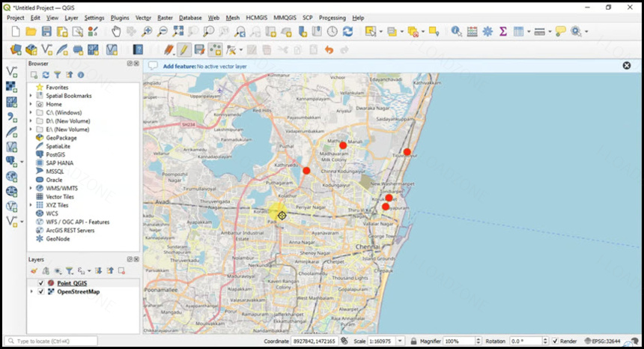Open the Raster menu
The width and height of the screenshot is (644, 349).
click(x=165, y=18)
